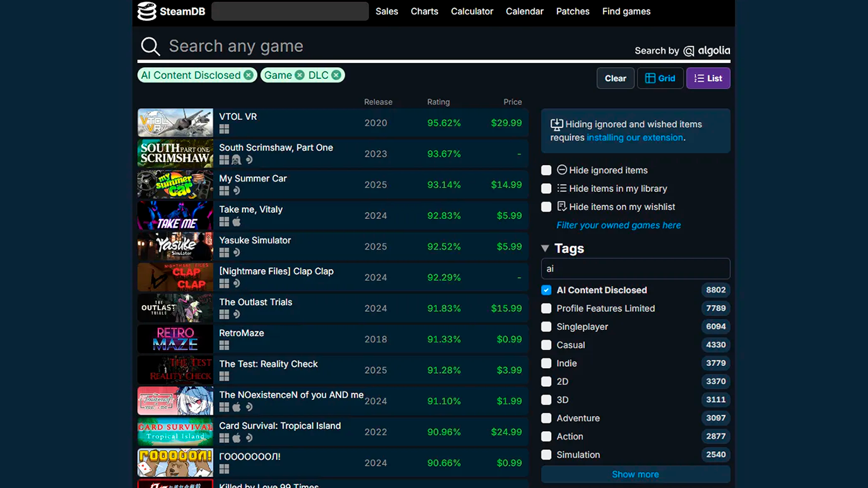Toggle Hide items in my library checkbox

(546, 189)
